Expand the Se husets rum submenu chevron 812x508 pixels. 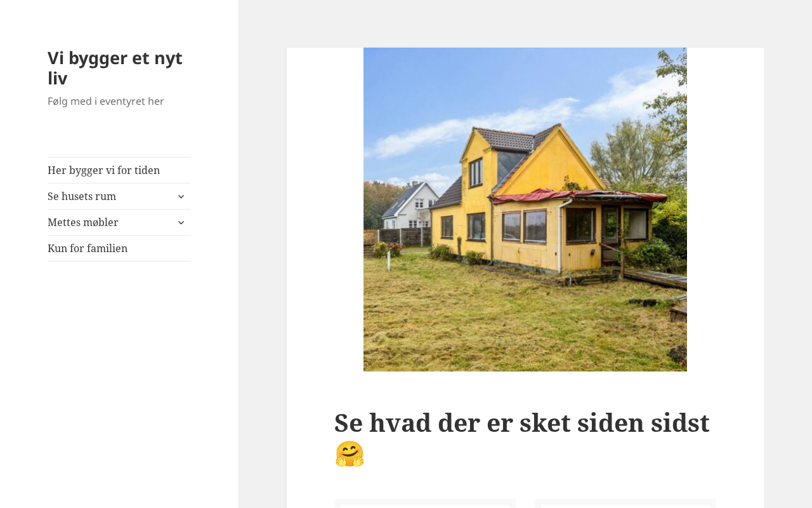click(181, 196)
